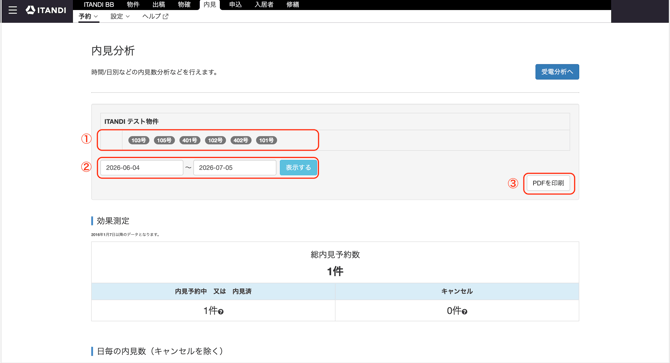670x363 pixels.
Task: Click help icon beside 0件 cancel count
Action: pyautogui.click(x=464, y=312)
